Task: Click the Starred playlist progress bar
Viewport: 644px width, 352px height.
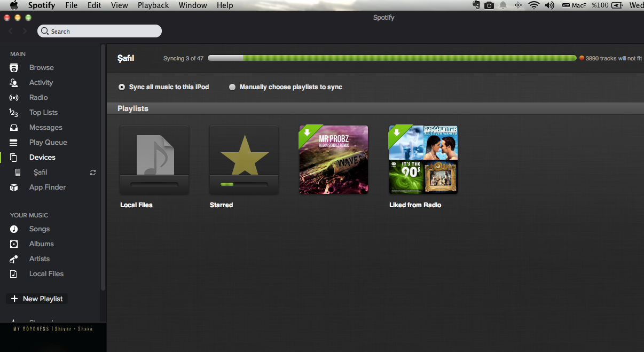Action: 244,184
